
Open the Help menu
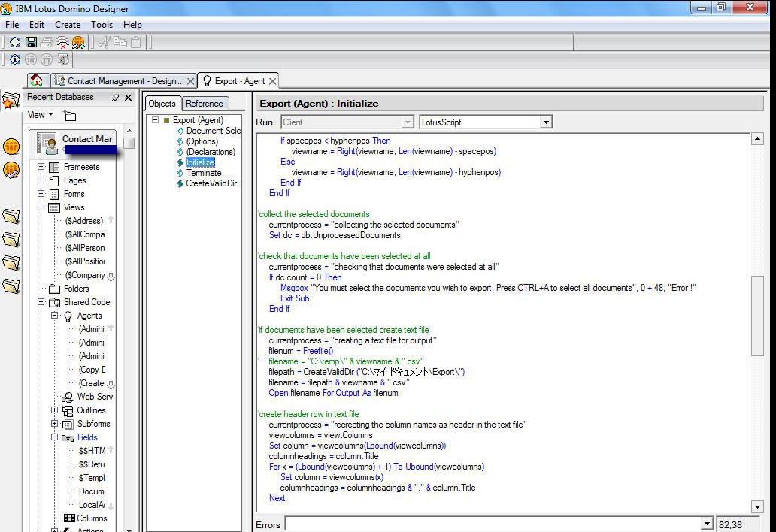pyautogui.click(x=132, y=25)
